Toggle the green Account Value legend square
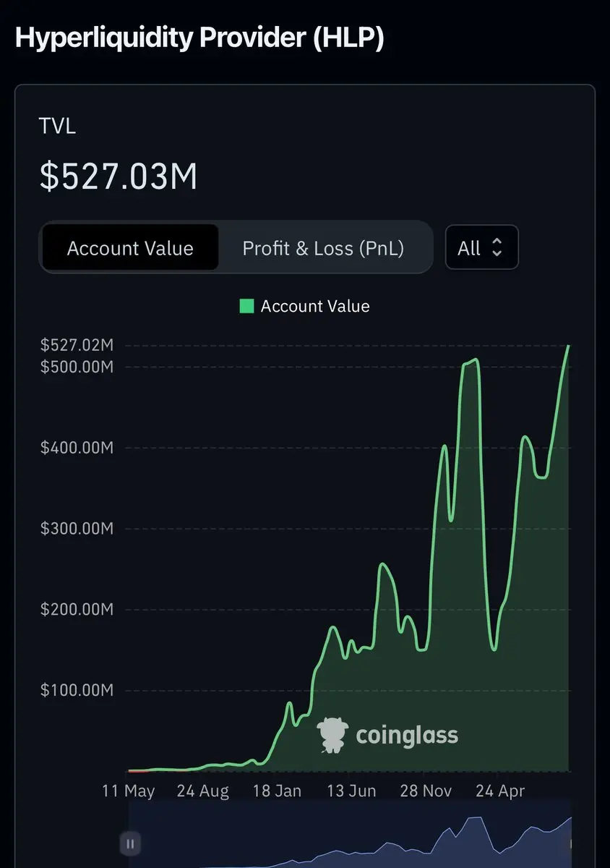This screenshot has height=868, width=610. coord(246,306)
